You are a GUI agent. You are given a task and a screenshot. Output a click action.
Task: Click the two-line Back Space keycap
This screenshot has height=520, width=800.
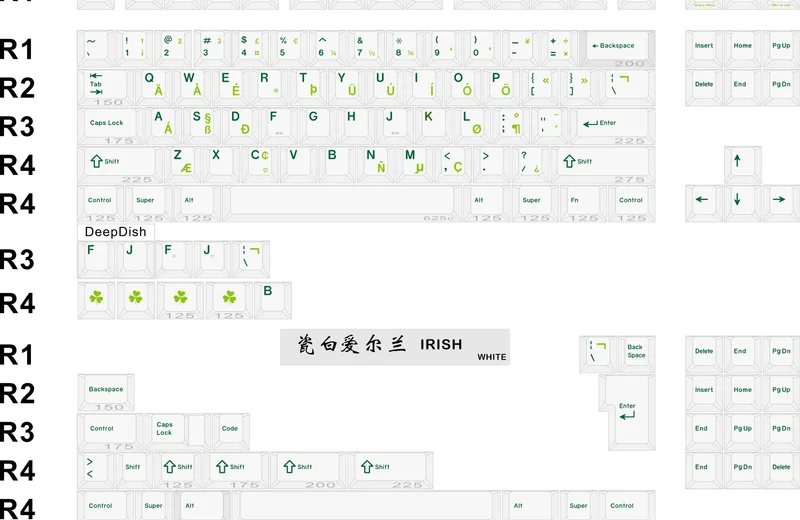click(637, 354)
